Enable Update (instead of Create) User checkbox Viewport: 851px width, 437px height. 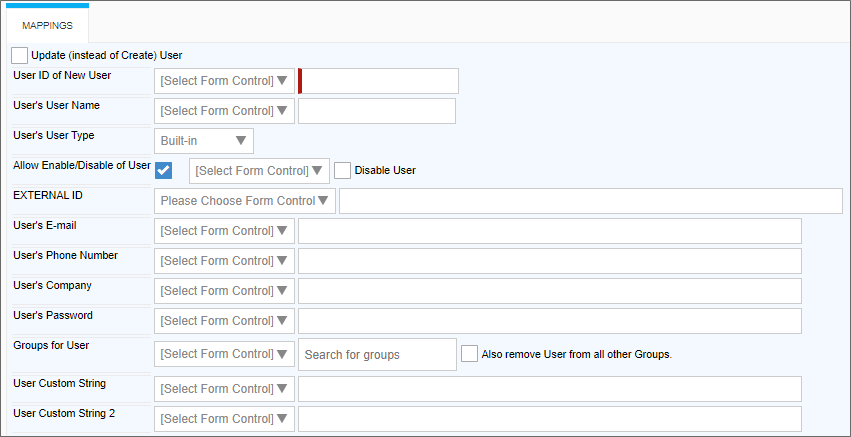pyautogui.click(x=20, y=55)
